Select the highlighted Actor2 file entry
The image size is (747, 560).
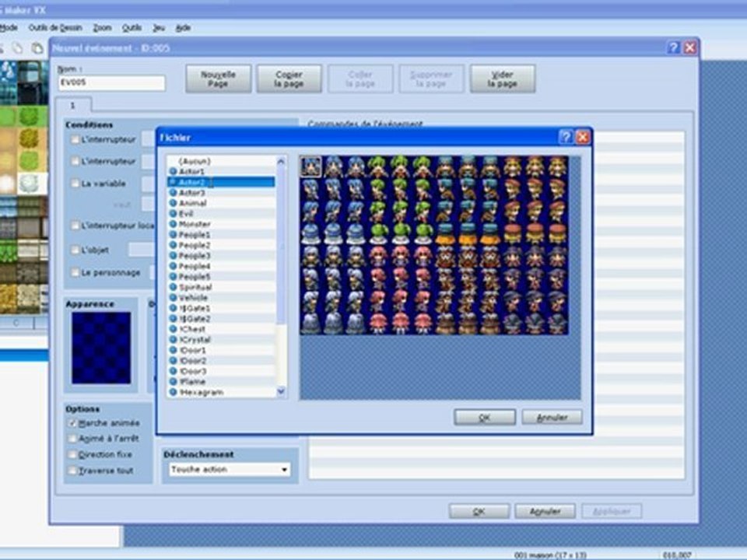tap(221, 182)
